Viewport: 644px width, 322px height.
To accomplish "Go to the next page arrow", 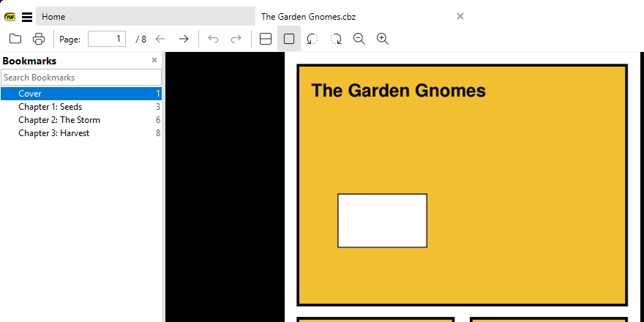I will (184, 39).
